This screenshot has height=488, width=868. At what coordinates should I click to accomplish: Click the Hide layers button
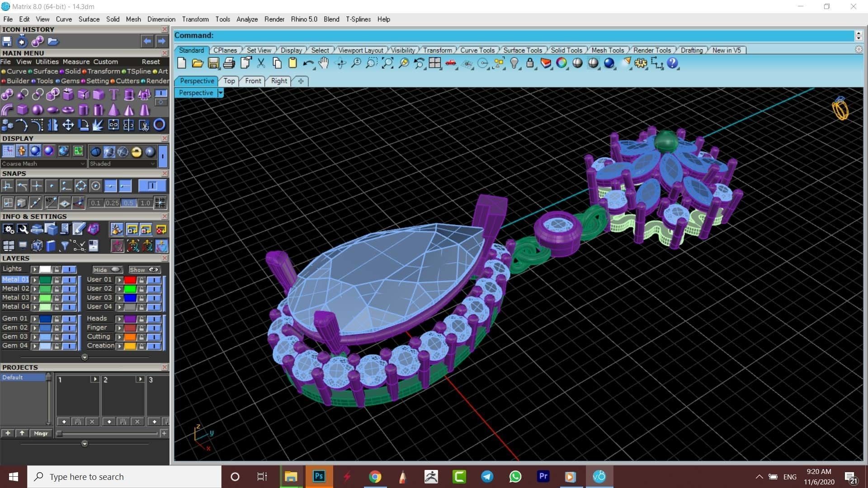tap(107, 270)
